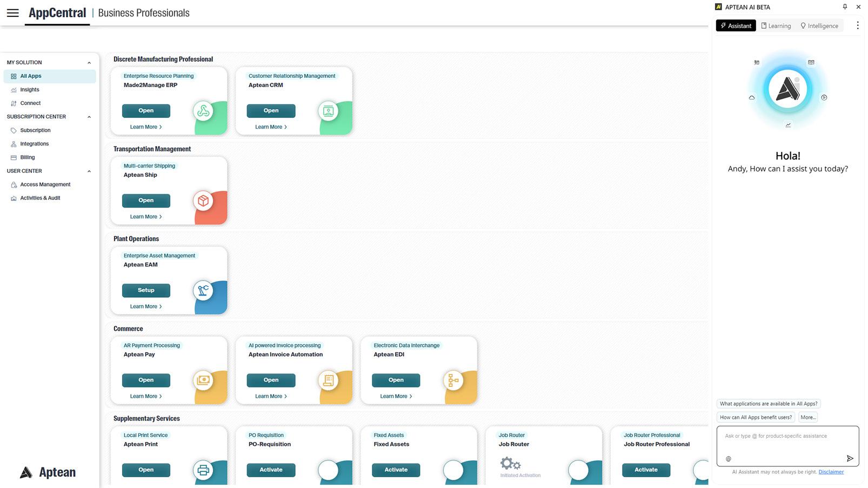Switch to the Learning tab

[x=776, y=26]
